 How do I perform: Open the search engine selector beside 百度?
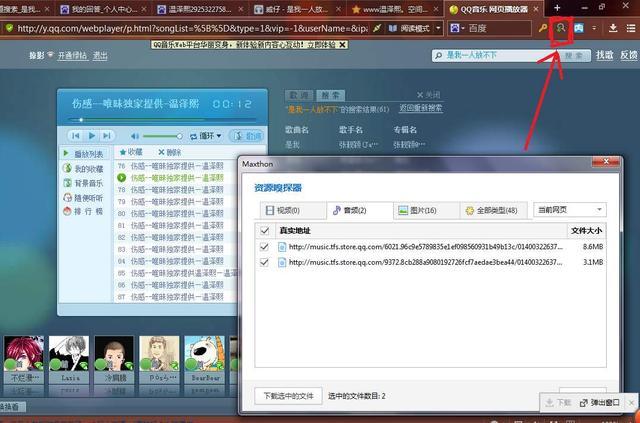[456, 28]
